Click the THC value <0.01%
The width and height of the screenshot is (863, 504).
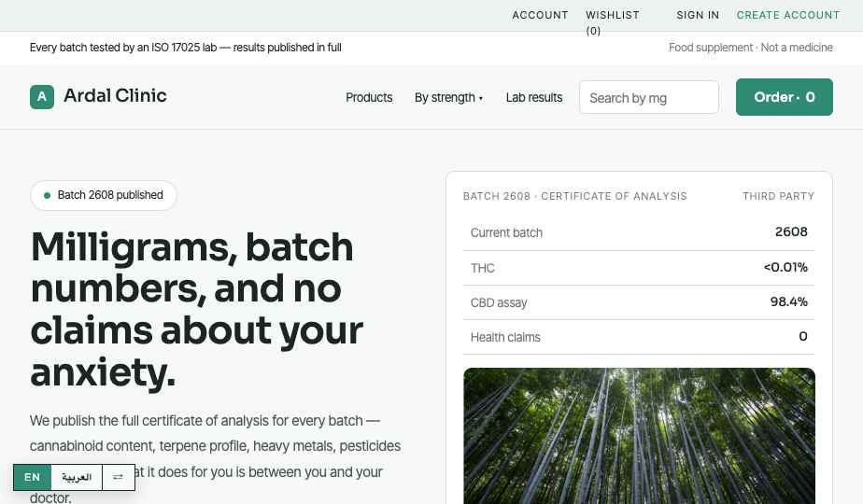coord(785,268)
